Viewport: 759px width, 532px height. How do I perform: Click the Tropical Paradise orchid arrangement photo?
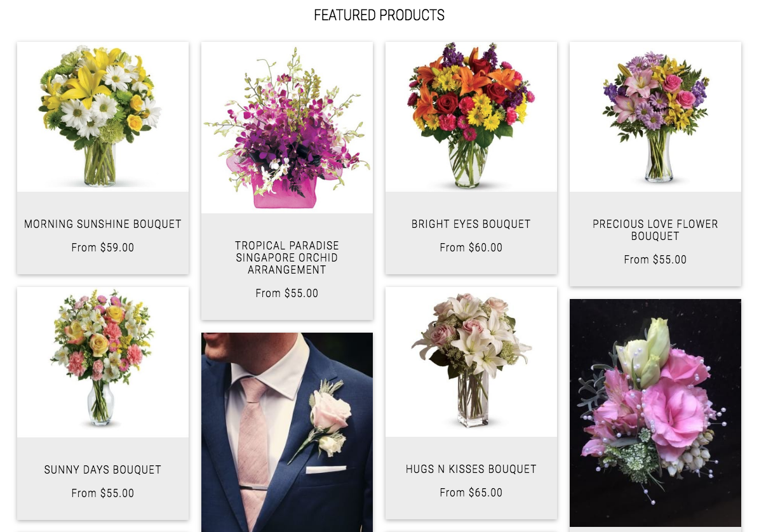[x=287, y=128]
